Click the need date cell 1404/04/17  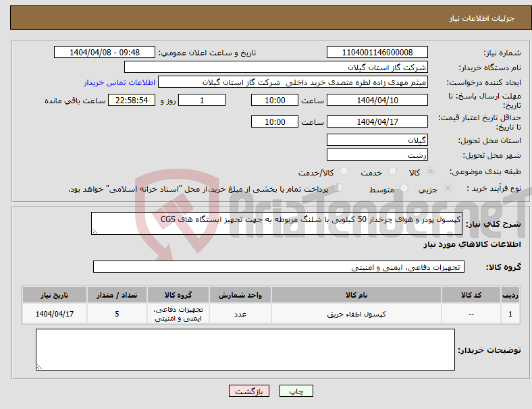click(55, 314)
